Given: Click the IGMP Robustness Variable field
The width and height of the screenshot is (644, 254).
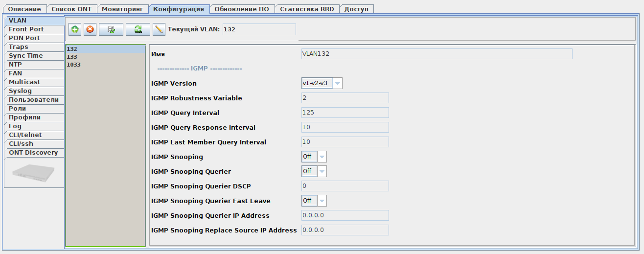Looking at the screenshot, I should 345,98.
